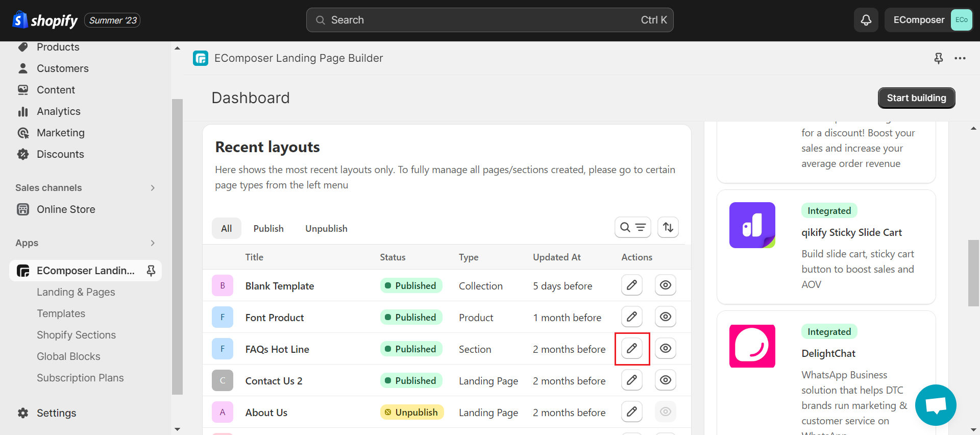Open the FAQs Hot Line title

pos(277,349)
